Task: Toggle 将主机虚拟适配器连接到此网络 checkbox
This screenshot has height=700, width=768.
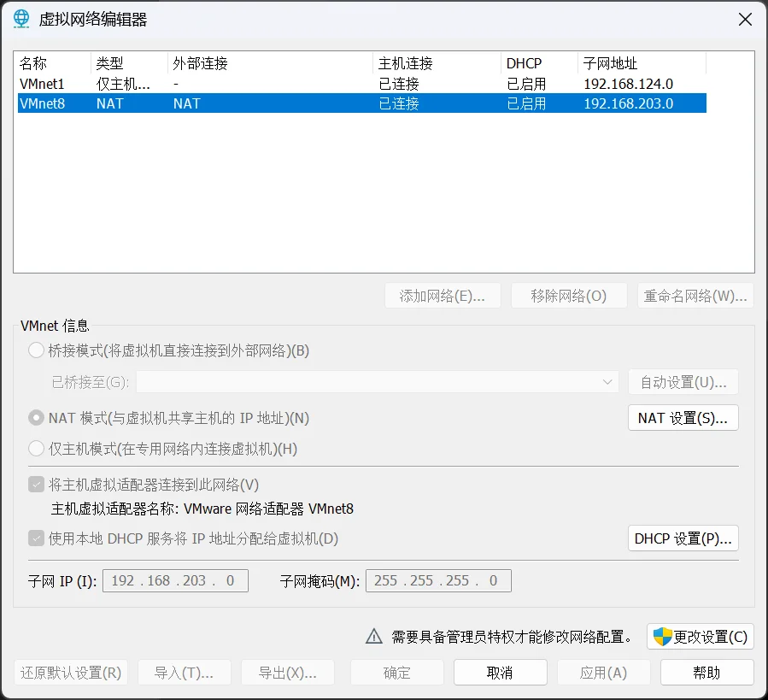Action: (x=36, y=485)
